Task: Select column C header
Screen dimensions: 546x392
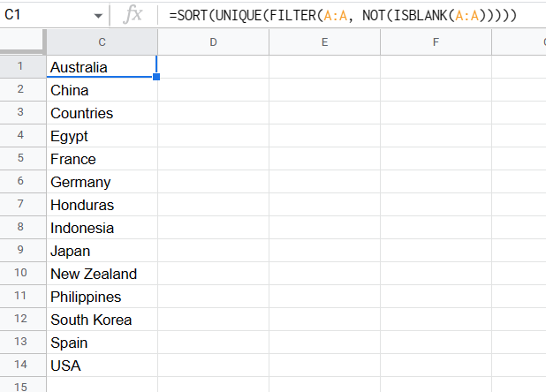Action: click(x=102, y=42)
